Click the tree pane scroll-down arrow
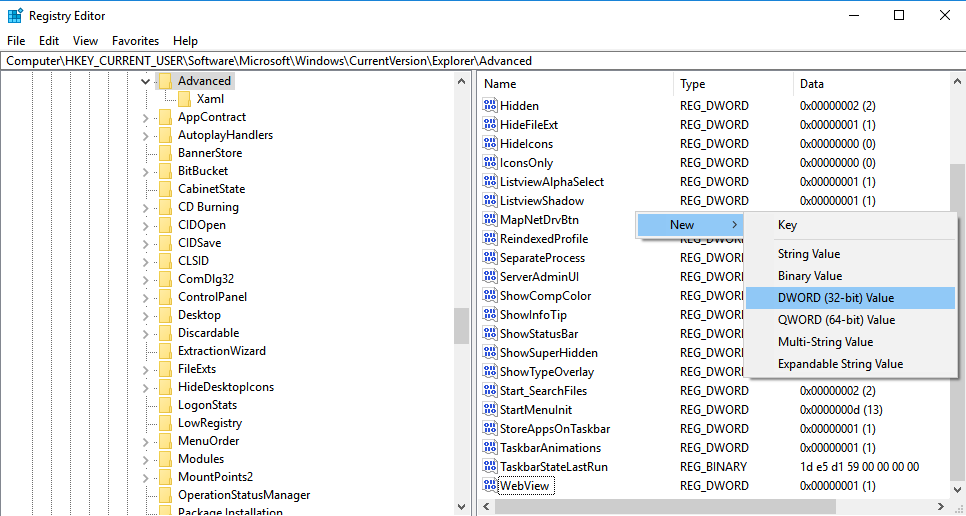 pos(461,507)
